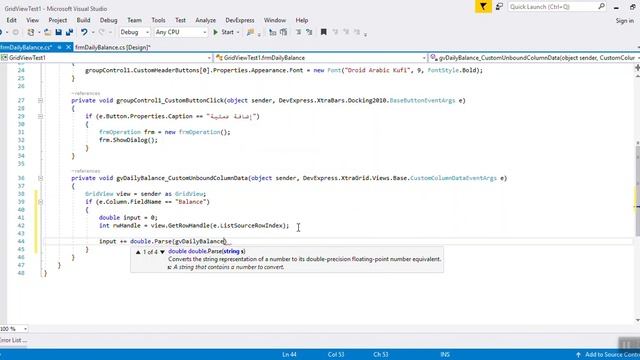The height and width of the screenshot is (360, 640).
Task: Open the Analyze menu
Action: point(205,20)
